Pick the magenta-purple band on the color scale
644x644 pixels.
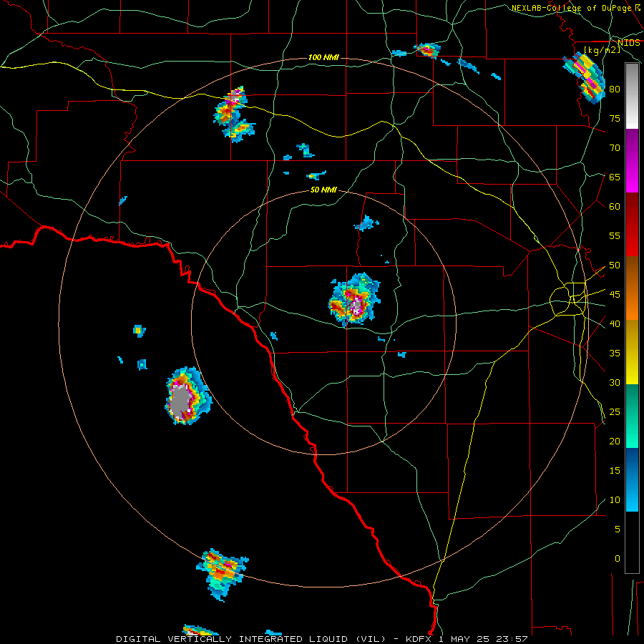(x=632, y=161)
